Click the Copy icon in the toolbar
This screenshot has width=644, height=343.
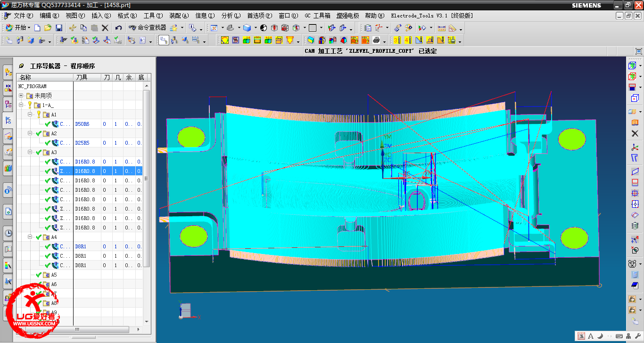click(83, 28)
